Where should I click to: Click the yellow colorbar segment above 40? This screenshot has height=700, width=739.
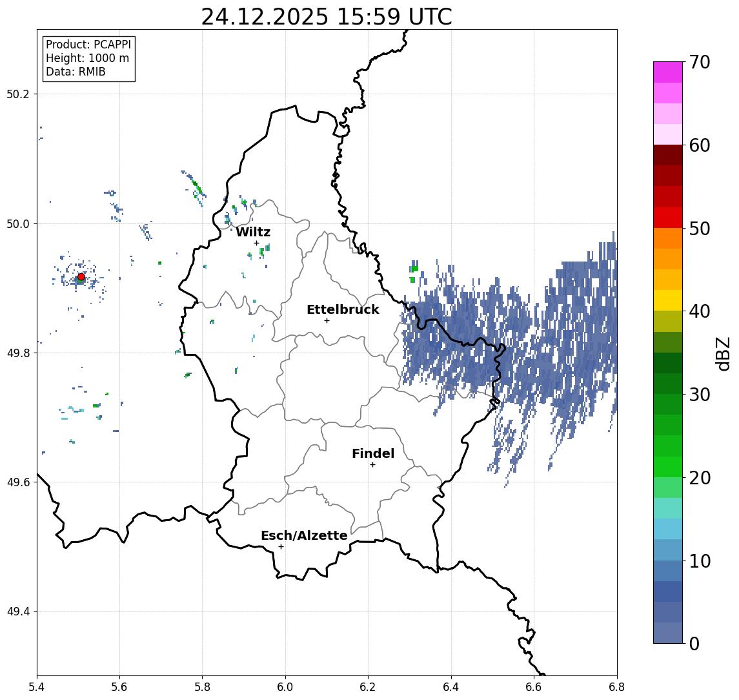click(x=668, y=300)
